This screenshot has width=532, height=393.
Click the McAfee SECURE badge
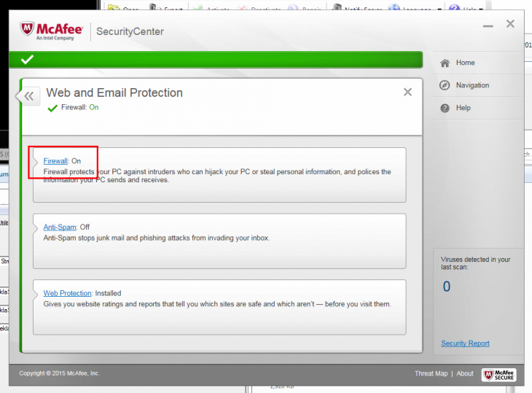pos(498,375)
